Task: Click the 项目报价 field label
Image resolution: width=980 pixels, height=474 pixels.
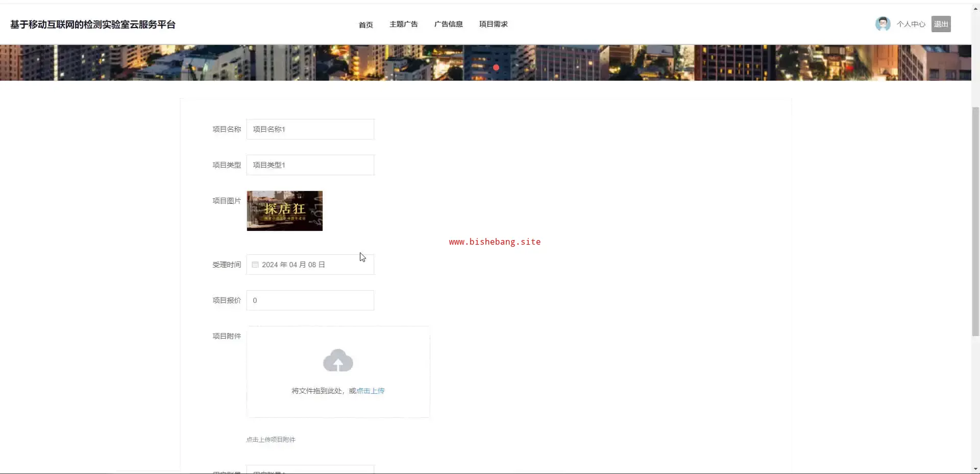Action: tap(227, 300)
